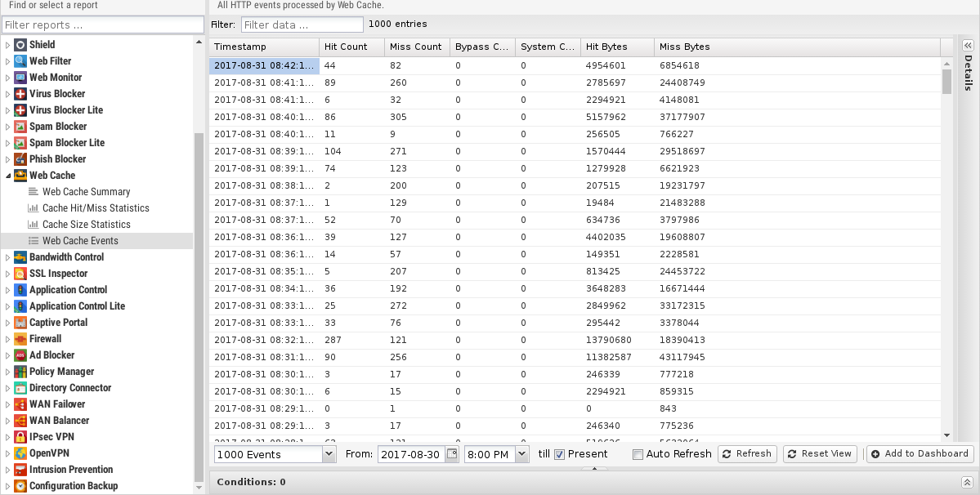Open Cache Hit/Miss Statistics report

(x=96, y=208)
